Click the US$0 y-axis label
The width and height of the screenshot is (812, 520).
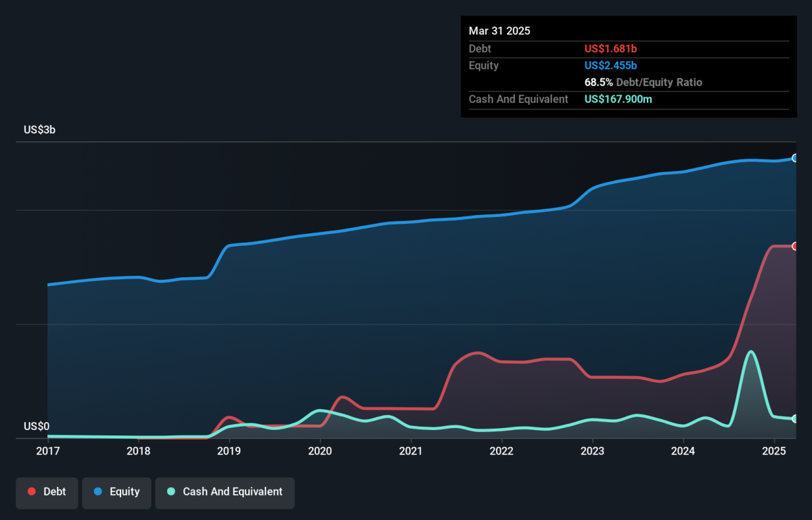[x=37, y=427]
